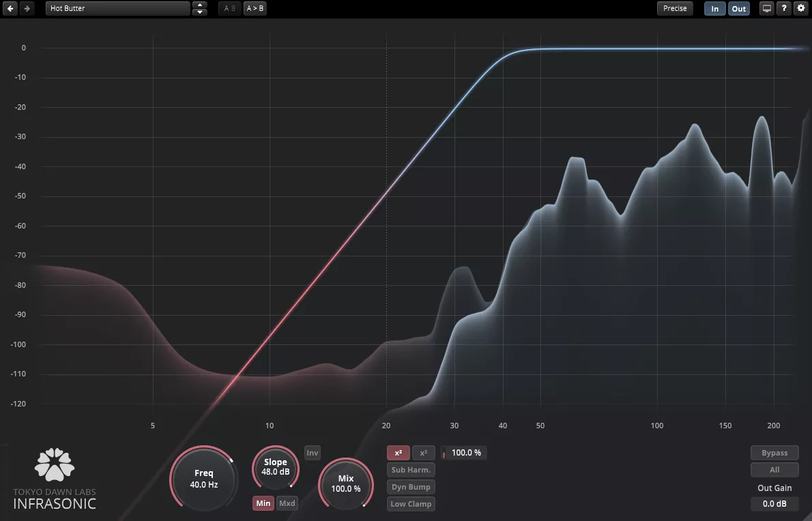Select the Min phase mode
This screenshot has height=521, width=812.
pos(263,503)
